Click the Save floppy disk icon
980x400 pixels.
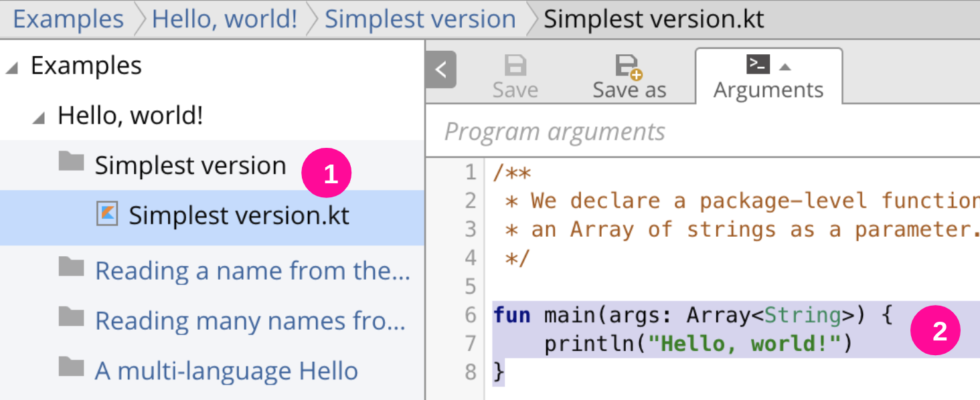coord(515,66)
